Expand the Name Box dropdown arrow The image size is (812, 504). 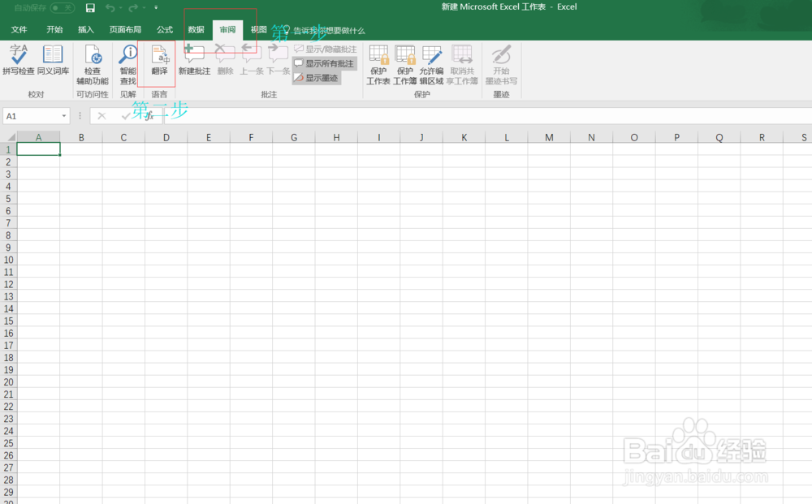(63, 116)
